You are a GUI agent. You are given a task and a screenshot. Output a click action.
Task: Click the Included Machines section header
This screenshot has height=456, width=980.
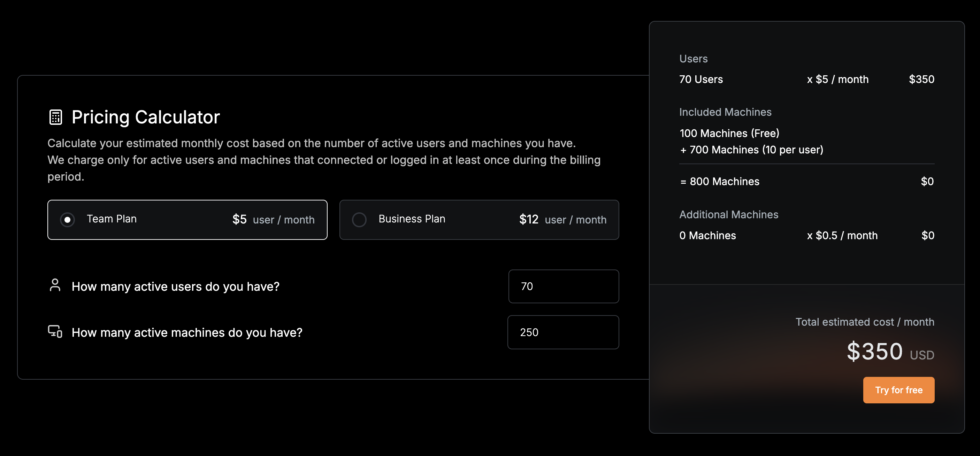coord(725,112)
